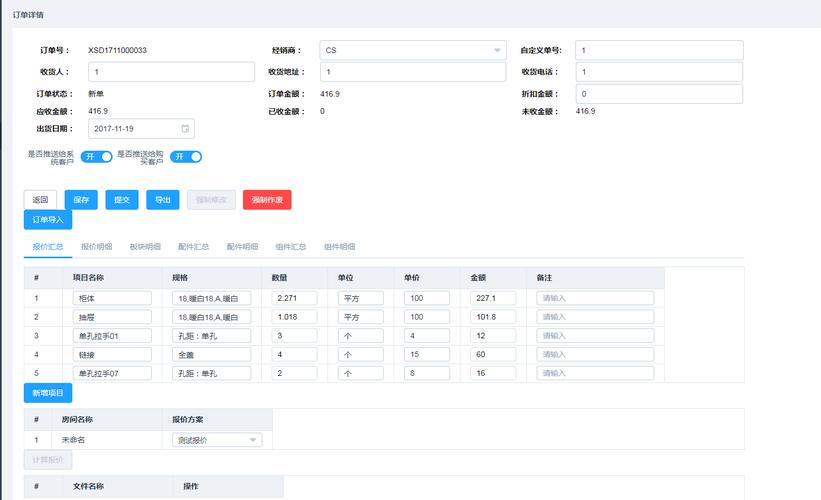Edit the 抽屉 project name field
Viewport: 821px width, 500px height.
[112, 317]
